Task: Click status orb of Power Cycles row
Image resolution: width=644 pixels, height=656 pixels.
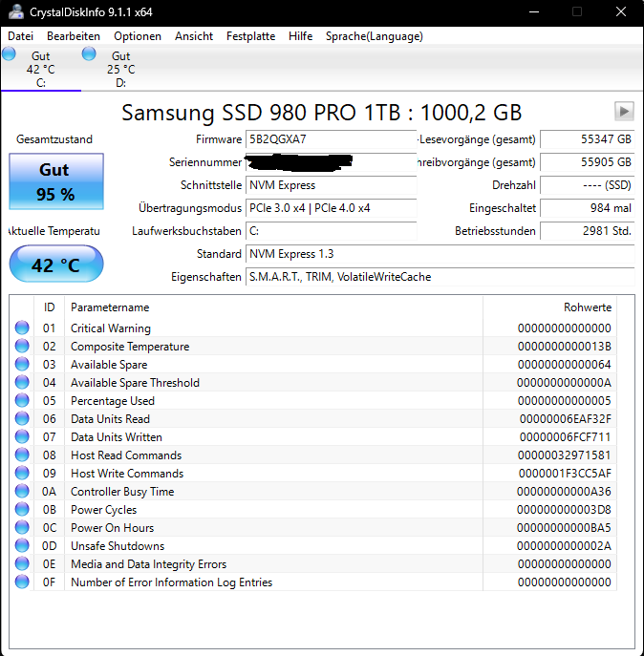Action: pyautogui.click(x=22, y=509)
